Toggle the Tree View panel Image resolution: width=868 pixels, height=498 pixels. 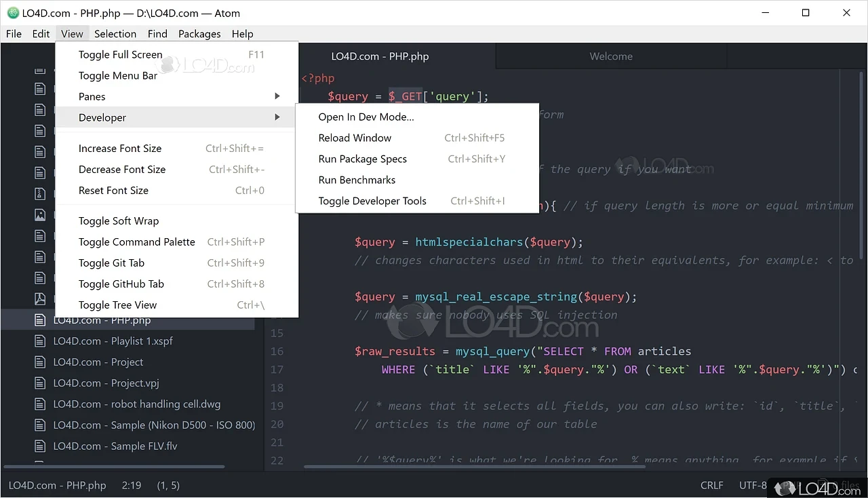coord(117,305)
